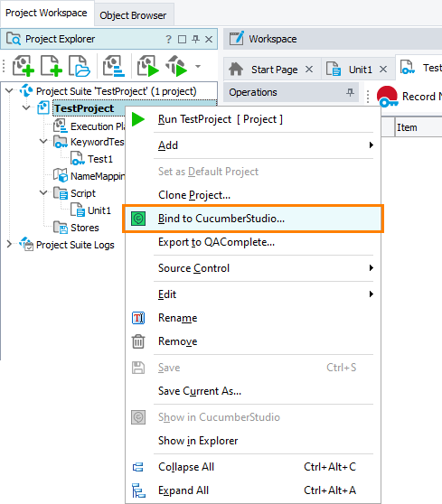Select the Unit1 script in tree
Image resolution: width=442 pixels, height=504 pixels.
(99, 210)
